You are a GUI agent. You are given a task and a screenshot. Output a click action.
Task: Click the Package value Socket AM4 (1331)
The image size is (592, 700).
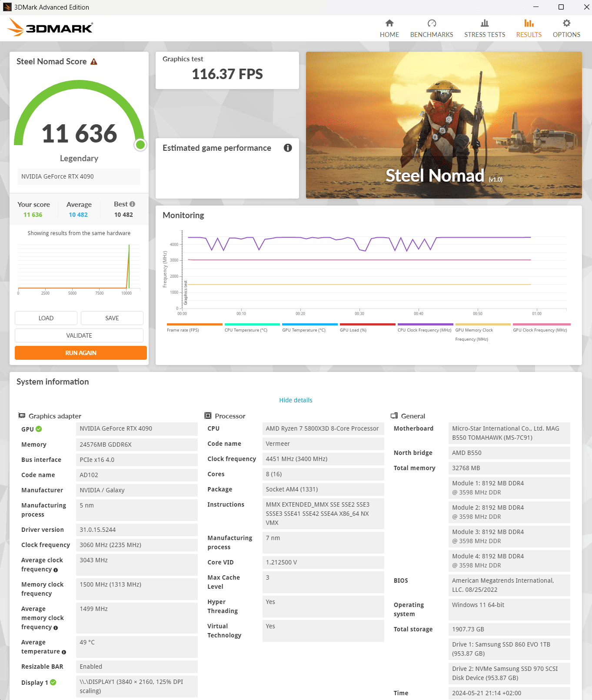point(323,489)
